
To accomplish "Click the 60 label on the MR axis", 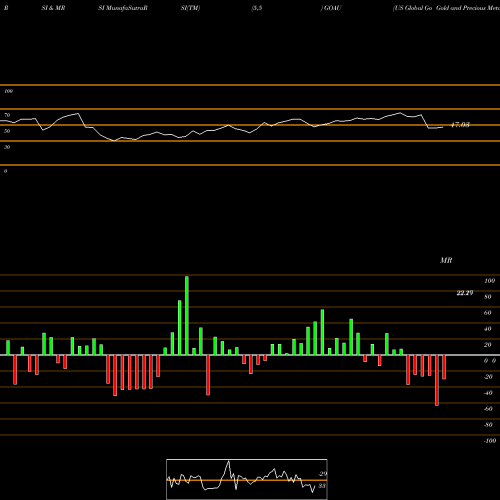I will click(x=488, y=313).
